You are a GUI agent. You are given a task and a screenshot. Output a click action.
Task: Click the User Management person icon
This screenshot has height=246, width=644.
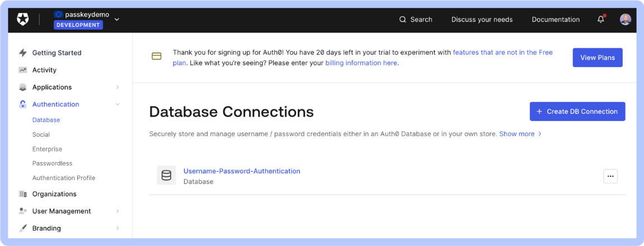pos(23,211)
